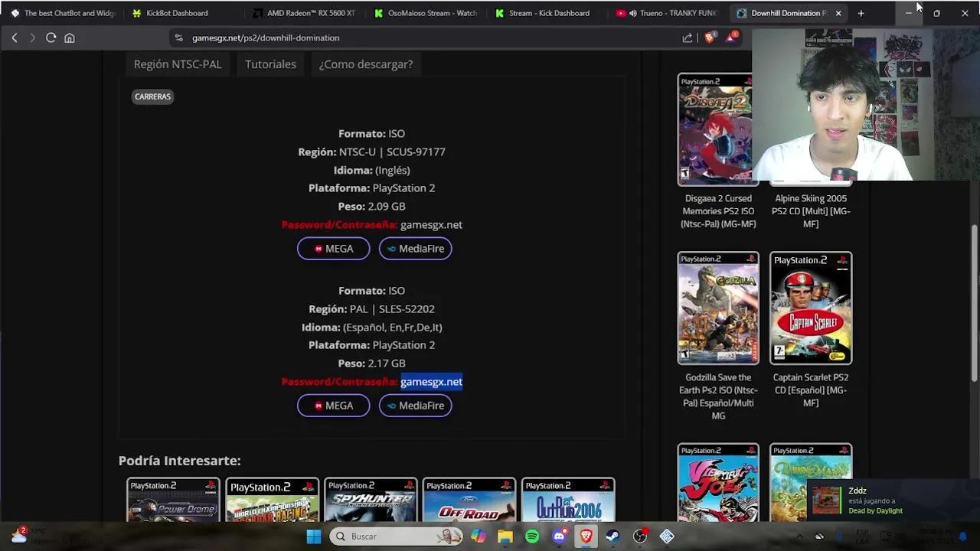Open Captain Scarlet PS2 CD title link
This screenshot has height=551, width=980.
click(811, 390)
